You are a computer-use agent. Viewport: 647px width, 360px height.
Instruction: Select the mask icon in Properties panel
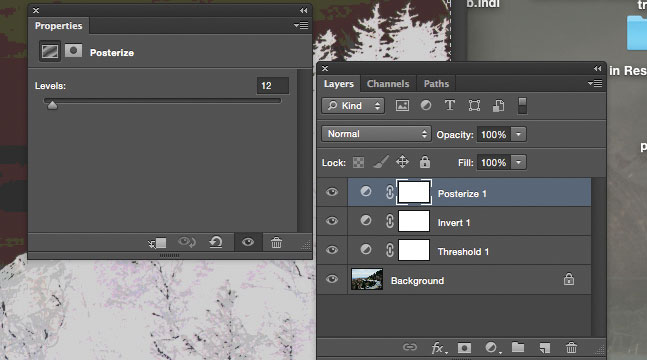pyautogui.click(x=73, y=51)
